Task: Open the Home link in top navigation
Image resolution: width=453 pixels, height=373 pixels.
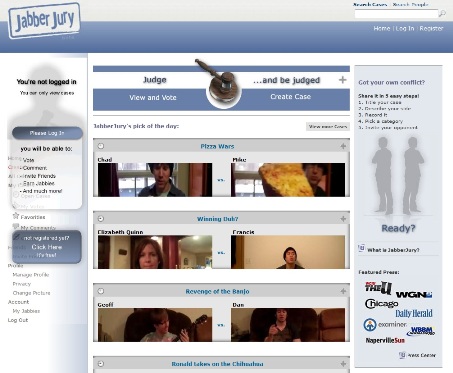Action: (x=382, y=29)
